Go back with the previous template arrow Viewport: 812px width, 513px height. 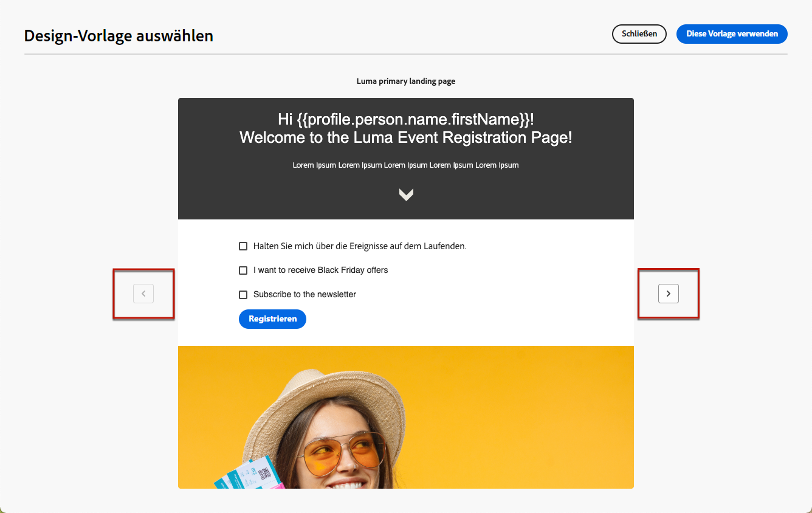click(x=143, y=294)
